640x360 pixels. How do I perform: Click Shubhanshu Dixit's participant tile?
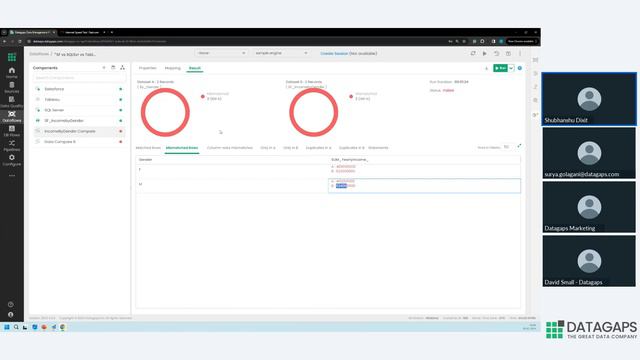tap(589, 99)
